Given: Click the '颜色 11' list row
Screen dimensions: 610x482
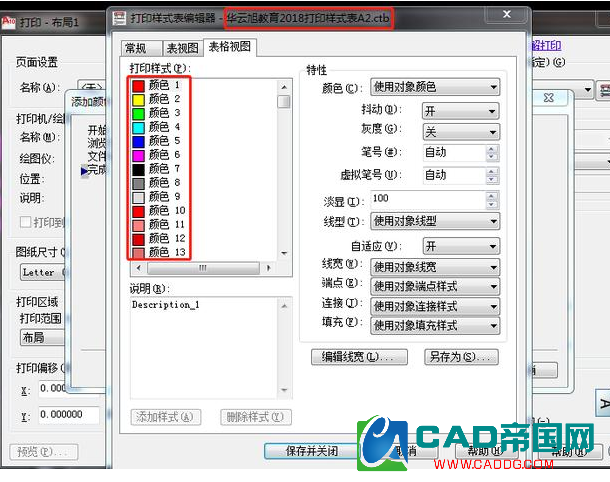Looking at the screenshot, I should (x=159, y=225).
